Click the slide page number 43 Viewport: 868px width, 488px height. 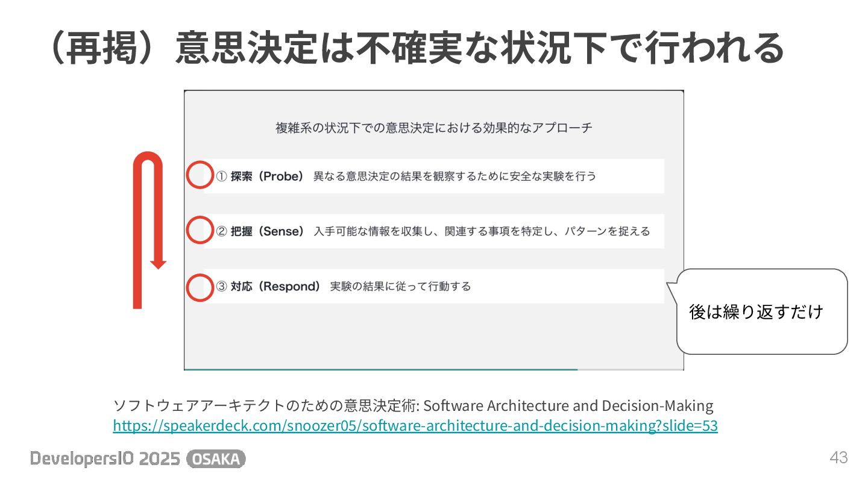pyautogui.click(x=839, y=458)
